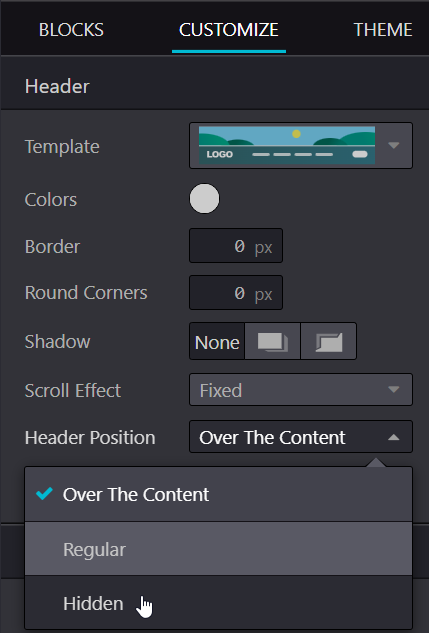Switch to the BLOCKS tab
The width and height of the screenshot is (429, 633).
click(71, 30)
